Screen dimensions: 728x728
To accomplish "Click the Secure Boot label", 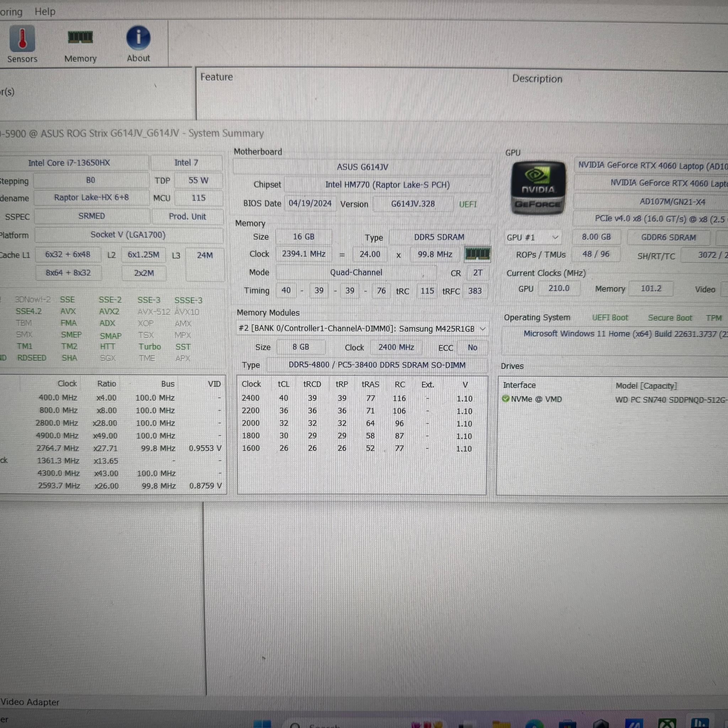I will [670, 318].
